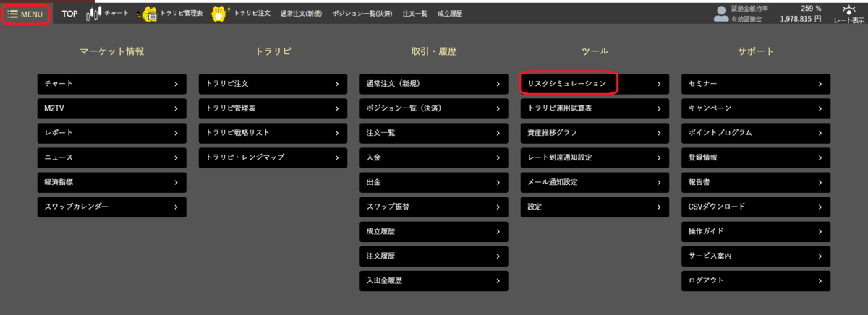Screen dimensions: 868x315
Task: Open the 出金 withdrawal item
Action: [x=434, y=182]
